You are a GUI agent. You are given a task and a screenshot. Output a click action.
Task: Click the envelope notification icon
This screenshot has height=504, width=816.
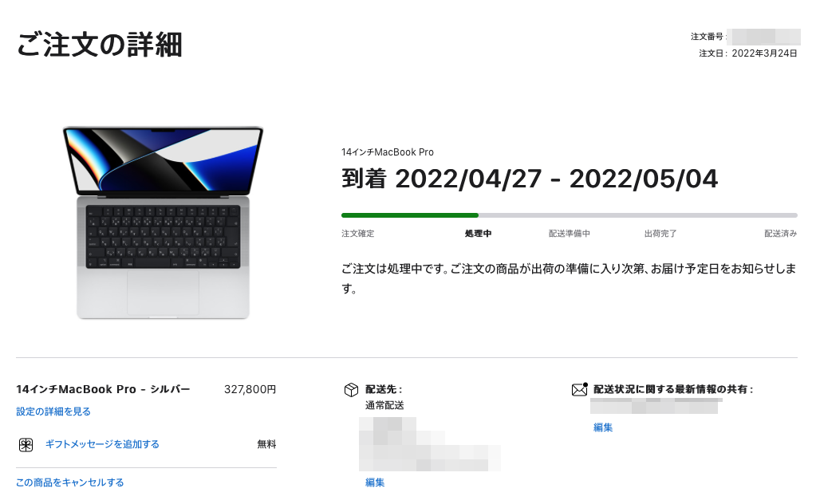pyautogui.click(x=580, y=389)
